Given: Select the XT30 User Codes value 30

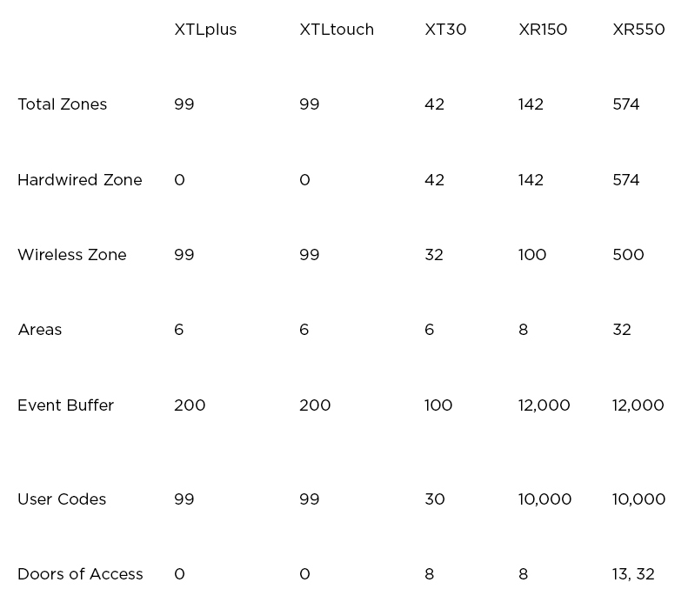Looking at the screenshot, I should 435,499.
